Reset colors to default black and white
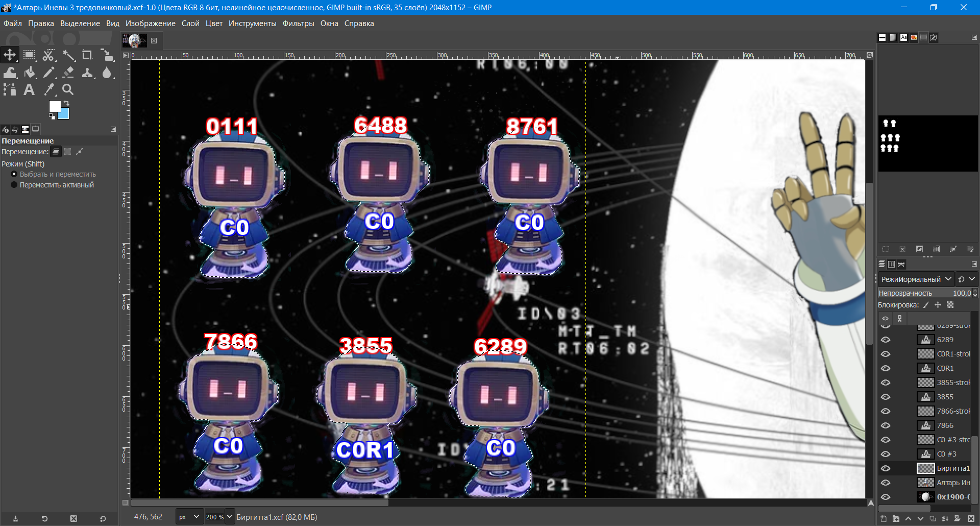980x526 pixels. (51, 116)
